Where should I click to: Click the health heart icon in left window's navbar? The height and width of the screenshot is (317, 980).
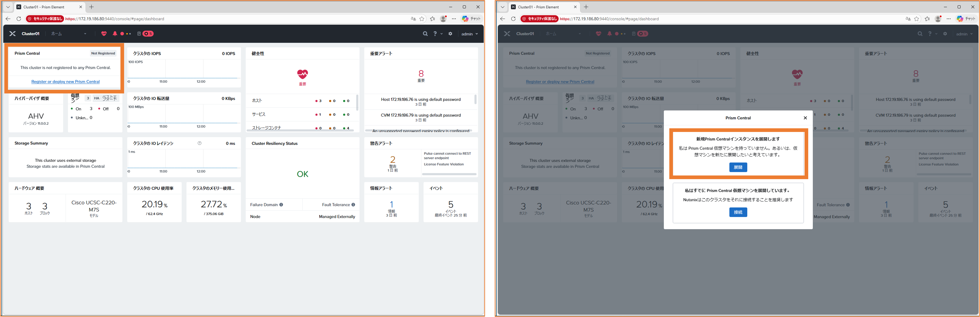click(x=104, y=34)
